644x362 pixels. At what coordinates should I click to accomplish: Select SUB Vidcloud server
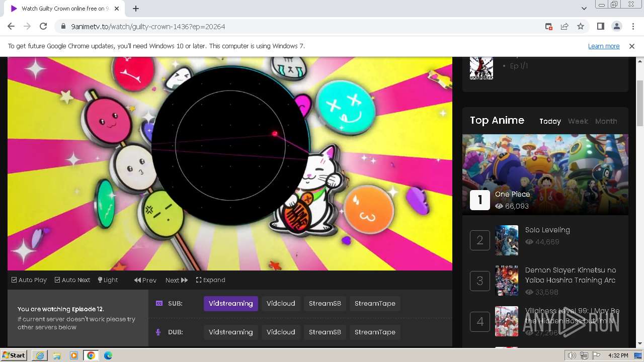(281, 304)
